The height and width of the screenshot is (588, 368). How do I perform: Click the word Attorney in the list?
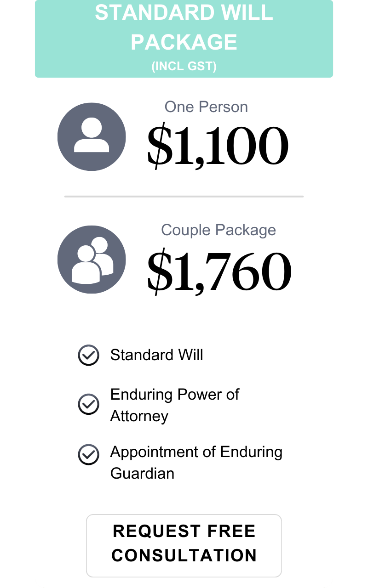pyautogui.click(x=139, y=416)
